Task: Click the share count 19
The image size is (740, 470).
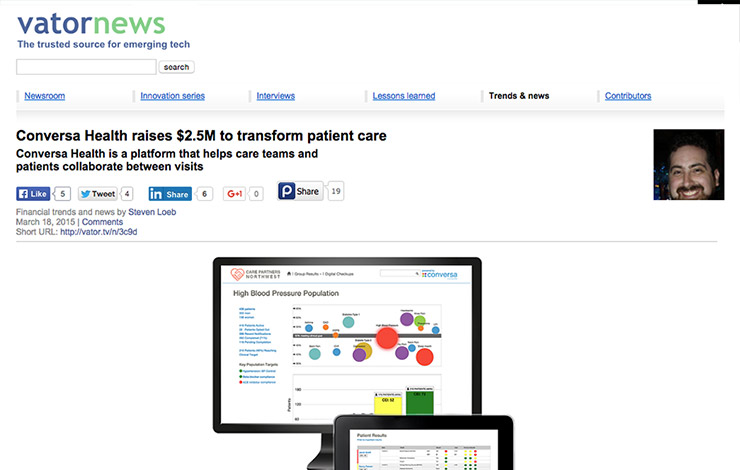Action: coord(336,191)
